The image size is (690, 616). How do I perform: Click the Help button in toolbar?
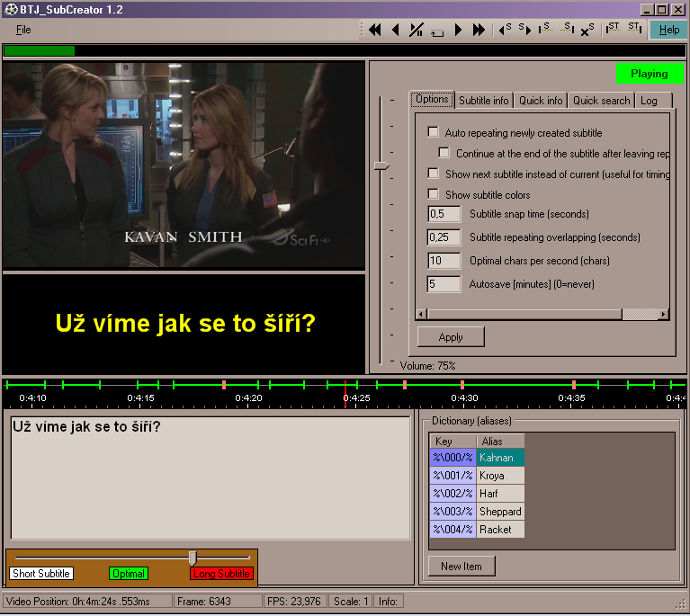pos(668,30)
